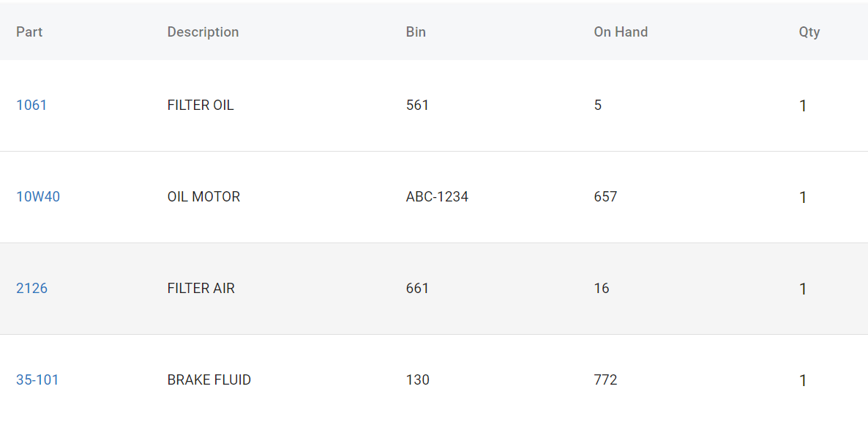
Task: Click the on-hand value 657
Action: click(605, 197)
